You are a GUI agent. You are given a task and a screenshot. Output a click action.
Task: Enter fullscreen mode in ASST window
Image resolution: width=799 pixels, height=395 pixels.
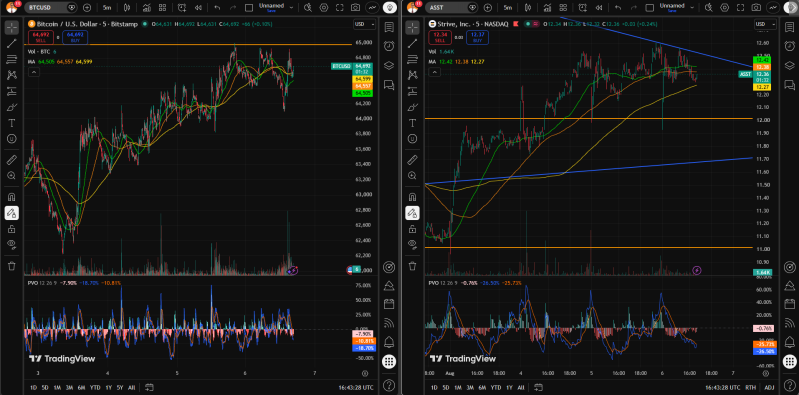pyautogui.click(x=741, y=8)
